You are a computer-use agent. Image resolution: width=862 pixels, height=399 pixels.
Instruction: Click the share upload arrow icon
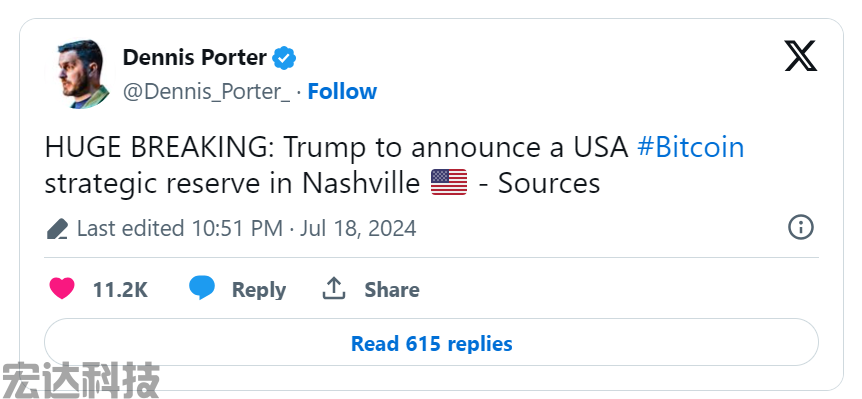tap(333, 289)
